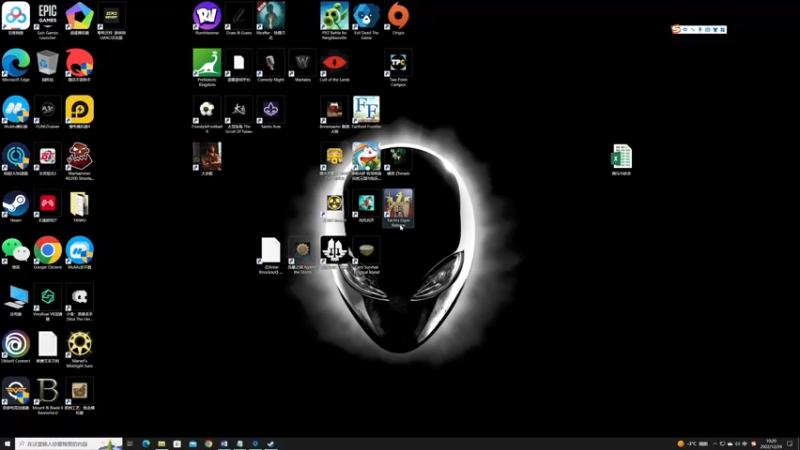800x450 pixels.
Task: Open the Card Survival Tropical Island shortcut
Action: tap(366, 255)
